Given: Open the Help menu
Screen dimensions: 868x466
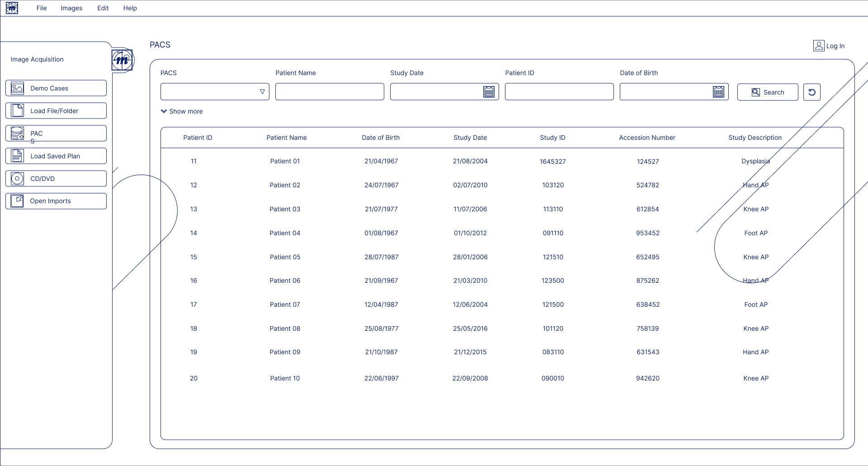Looking at the screenshot, I should 130,8.
